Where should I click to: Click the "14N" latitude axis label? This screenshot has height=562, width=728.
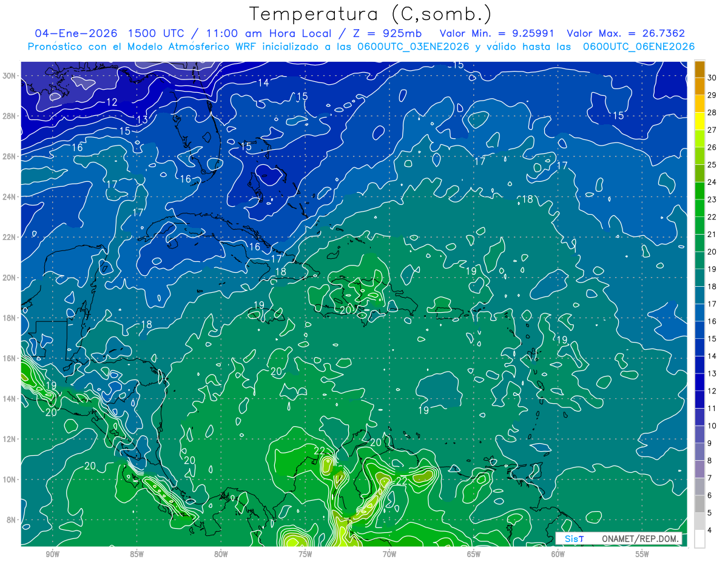[x=10, y=399]
